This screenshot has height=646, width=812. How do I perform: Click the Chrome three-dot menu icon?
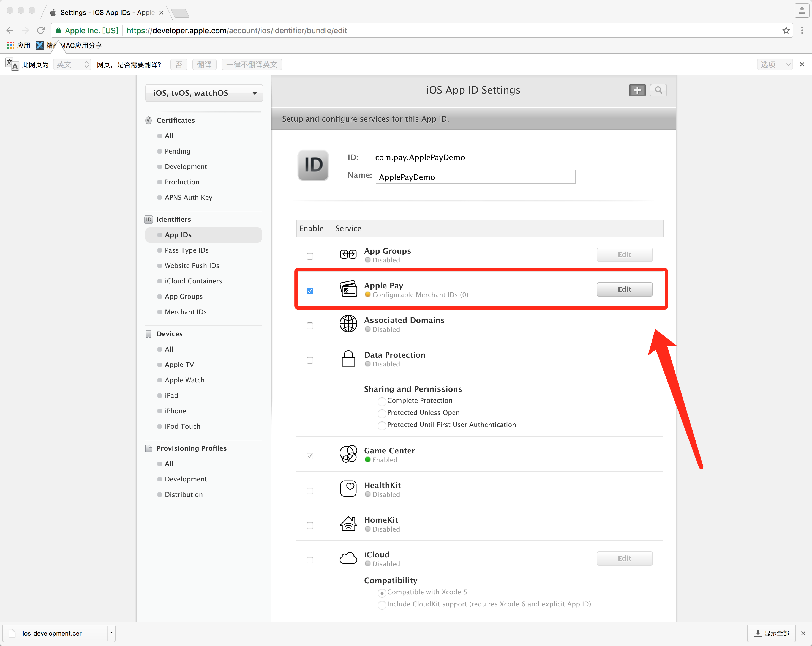tap(802, 31)
